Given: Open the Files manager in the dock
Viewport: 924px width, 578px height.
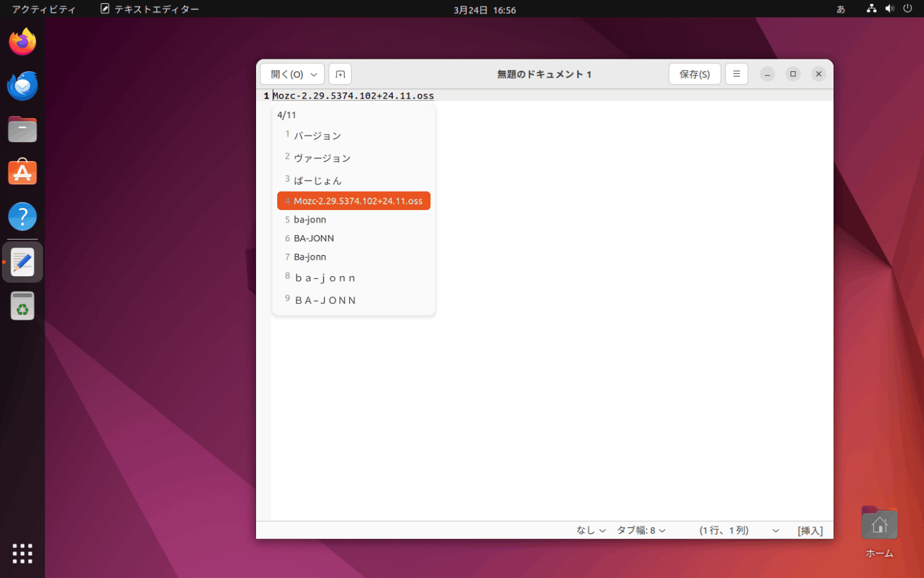Looking at the screenshot, I should point(22,129).
